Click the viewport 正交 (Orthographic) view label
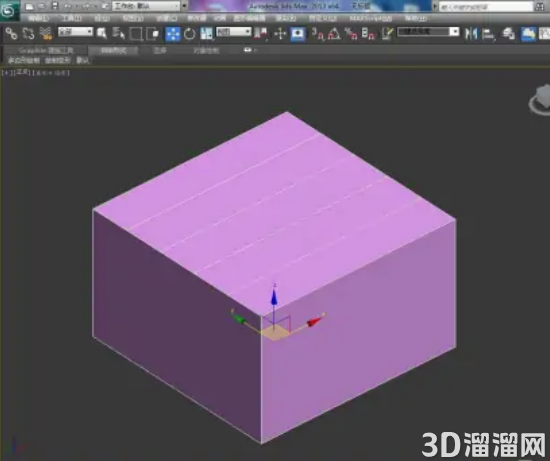The width and height of the screenshot is (550, 461). click(22, 72)
